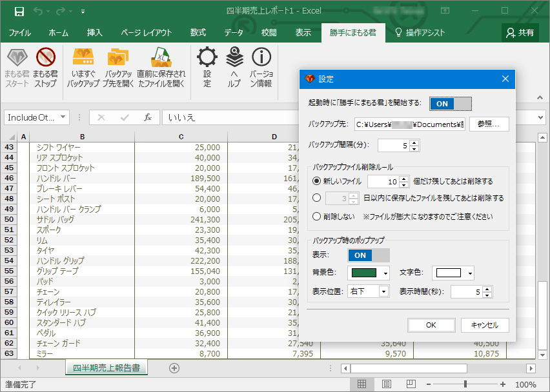Click the 設定 gear icon in the ribbon
This screenshot has height=392, width=550.
(x=207, y=68)
